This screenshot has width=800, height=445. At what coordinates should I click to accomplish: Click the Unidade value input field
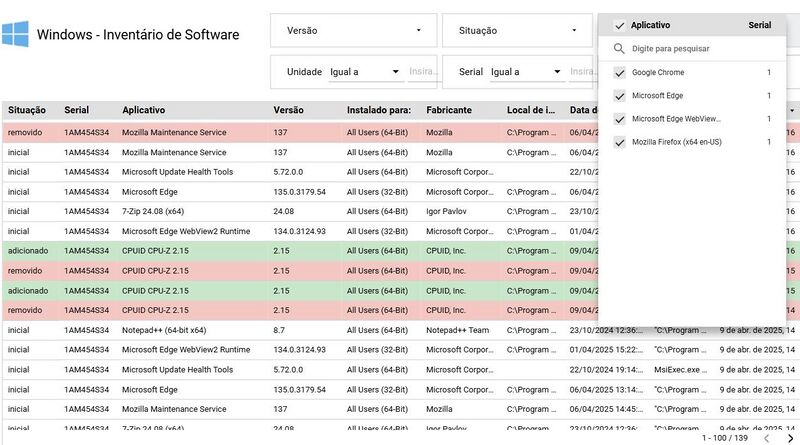[423, 72]
